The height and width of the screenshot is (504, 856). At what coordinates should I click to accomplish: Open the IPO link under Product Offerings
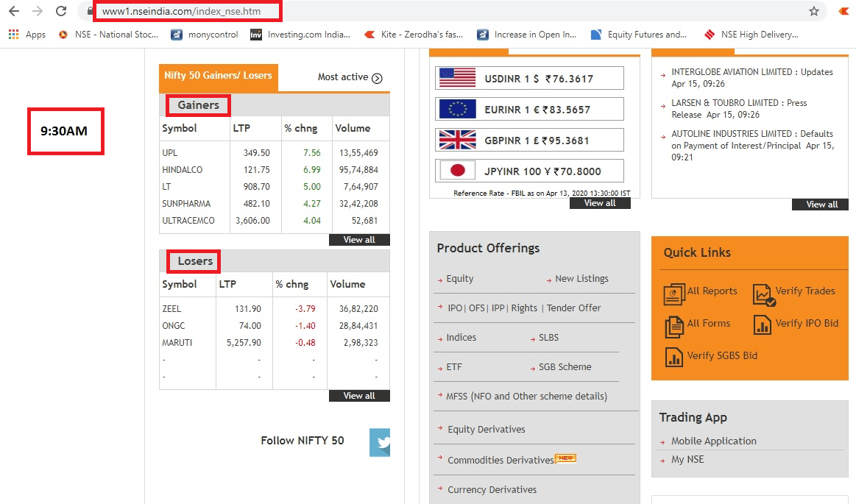coord(454,308)
